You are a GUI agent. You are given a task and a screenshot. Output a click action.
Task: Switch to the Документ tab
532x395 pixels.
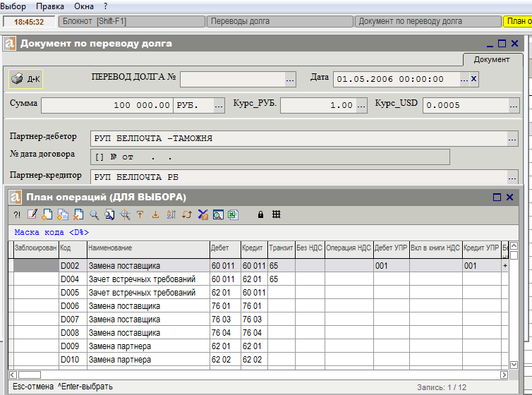click(x=492, y=59)
